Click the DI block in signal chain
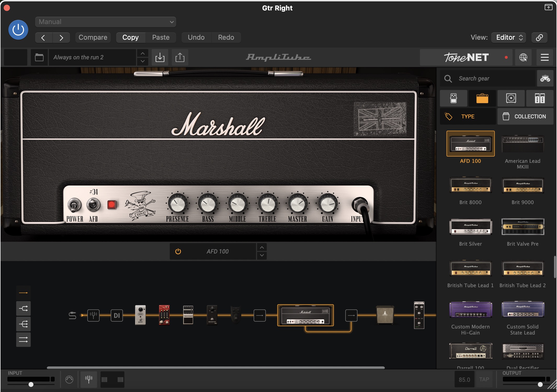557x392 pixels. pos(117,315)
